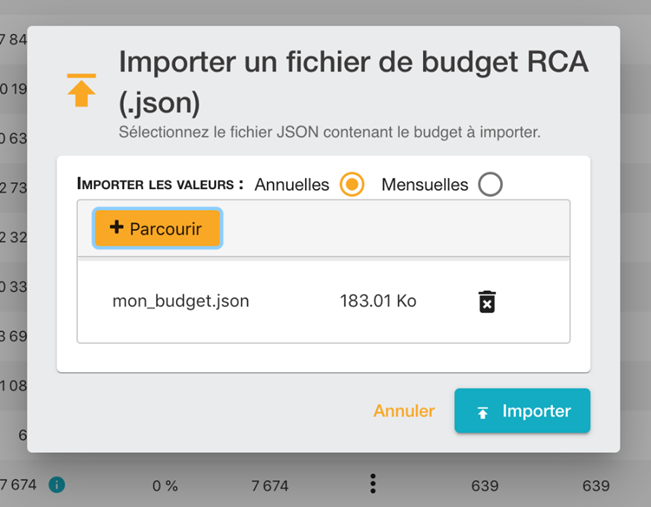Click the mon_budget.json file name
Screen dimensions: 651x507
[x=181, y=301]
